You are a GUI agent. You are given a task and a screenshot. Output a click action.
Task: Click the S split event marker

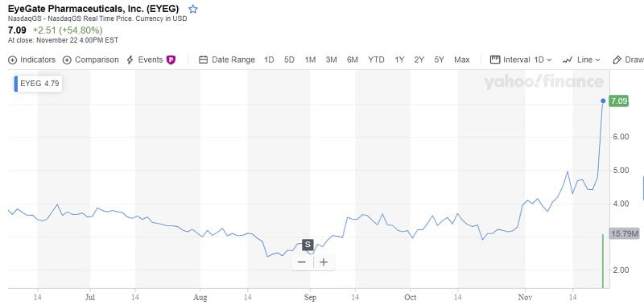308,245
